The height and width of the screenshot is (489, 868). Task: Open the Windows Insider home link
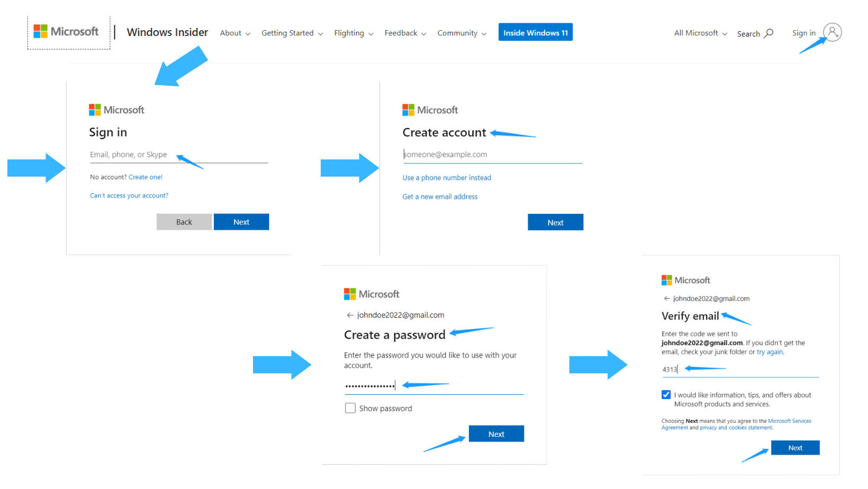point(167,32)
